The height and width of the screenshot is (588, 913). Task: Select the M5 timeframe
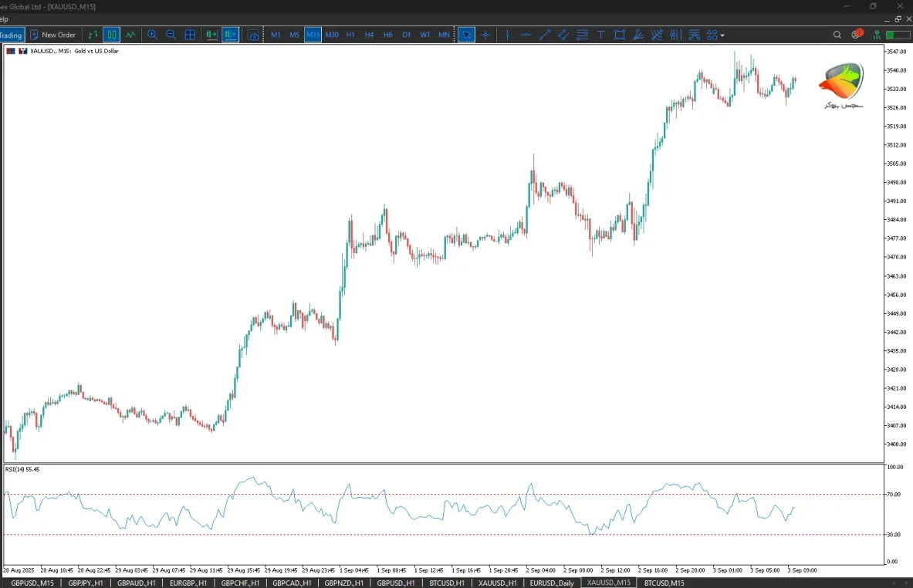pos(294,35)
